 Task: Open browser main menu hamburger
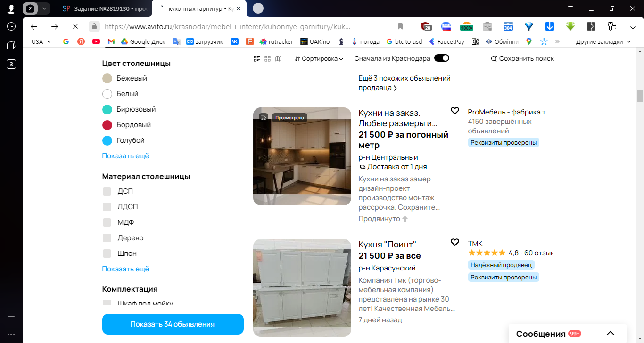tap(570, 8)
